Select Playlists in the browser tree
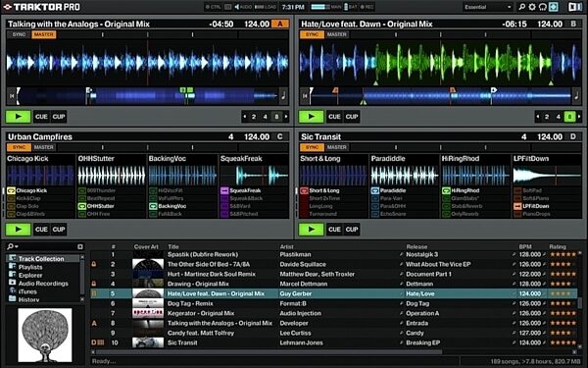588x368 pixels. point(30,267)
